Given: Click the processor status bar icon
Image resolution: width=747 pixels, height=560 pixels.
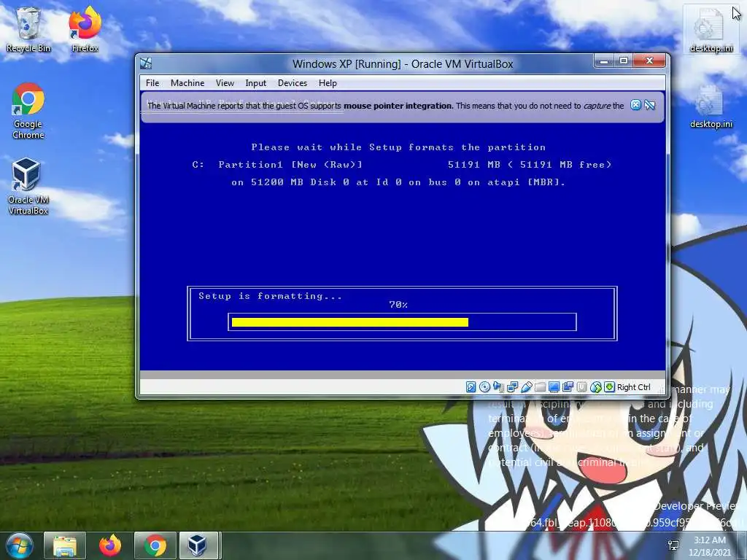Looking at the screenshot, I should [581, 387].
